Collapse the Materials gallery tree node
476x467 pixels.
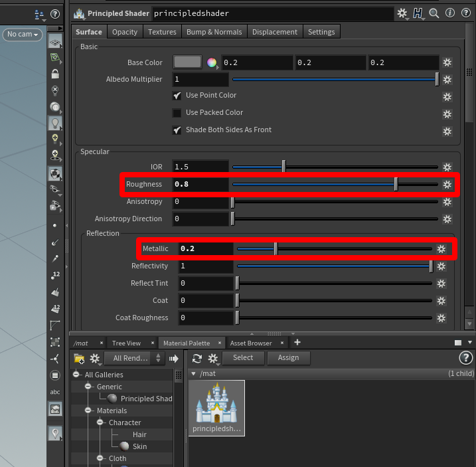pos(88,411)
